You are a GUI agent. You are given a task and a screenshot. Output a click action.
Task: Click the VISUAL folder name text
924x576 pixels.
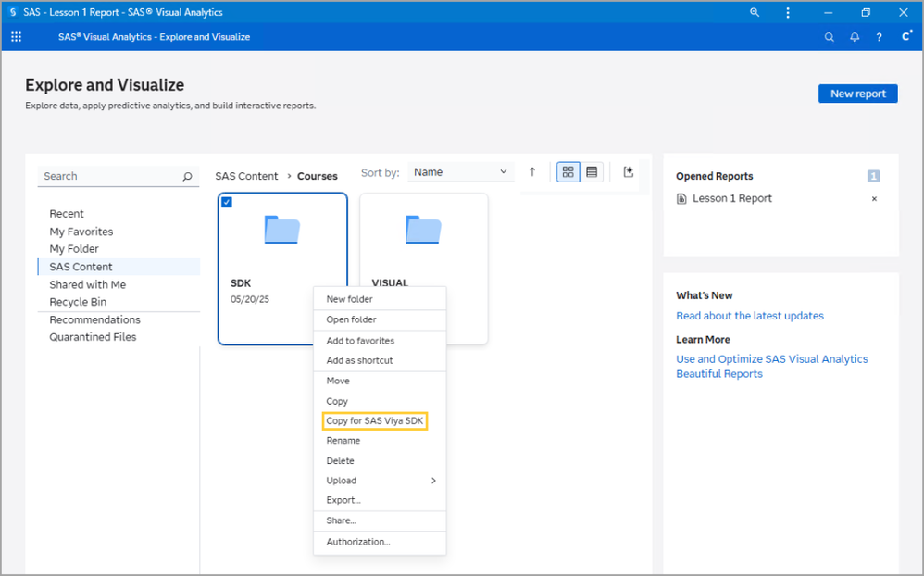pos(390,283)
